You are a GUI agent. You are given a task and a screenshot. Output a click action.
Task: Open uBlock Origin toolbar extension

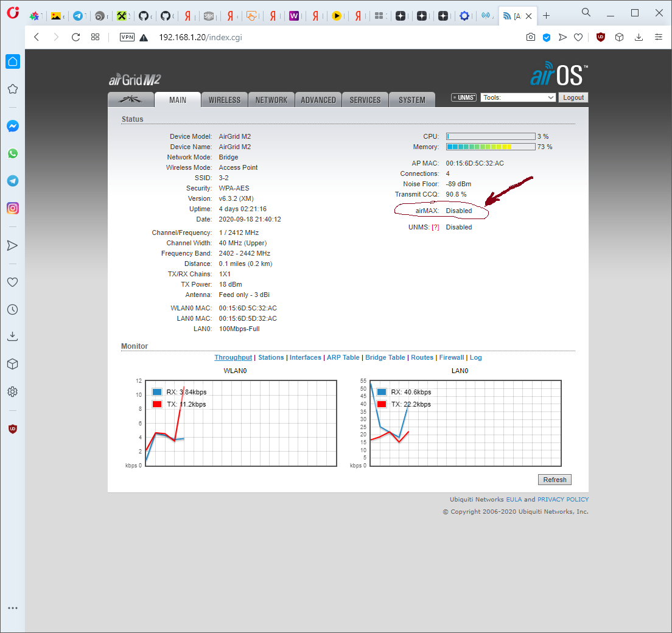[x=601, y=37]
